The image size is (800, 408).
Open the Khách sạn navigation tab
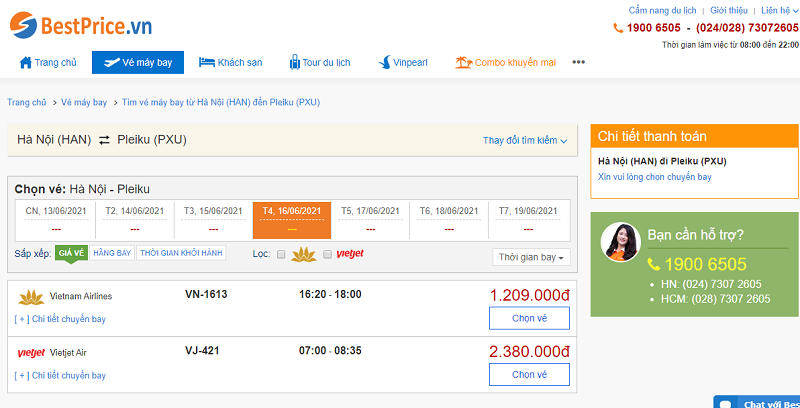pos(230,63)
